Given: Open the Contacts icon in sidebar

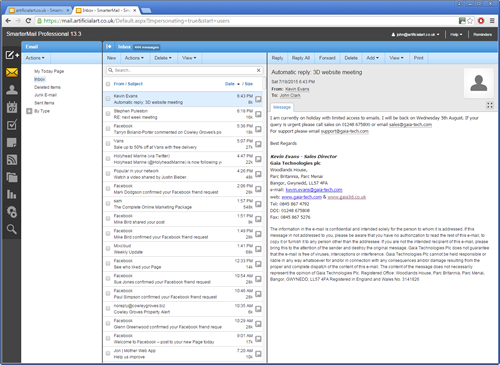Looking at the screenshot, I should click(12, 90).
